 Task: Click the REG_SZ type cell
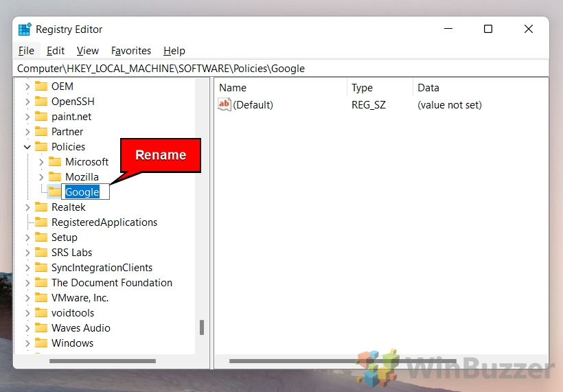pos(369,105)
